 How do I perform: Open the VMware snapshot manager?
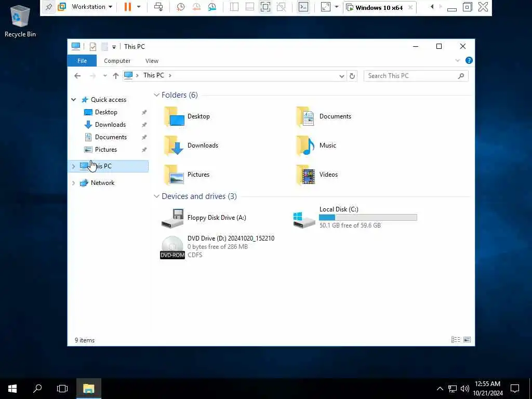tap(212, 7)
